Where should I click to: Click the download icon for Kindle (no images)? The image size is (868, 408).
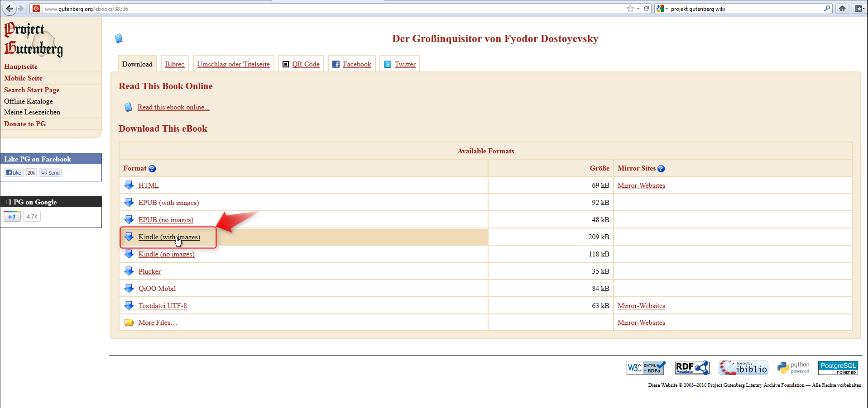[x=129, y=254]
